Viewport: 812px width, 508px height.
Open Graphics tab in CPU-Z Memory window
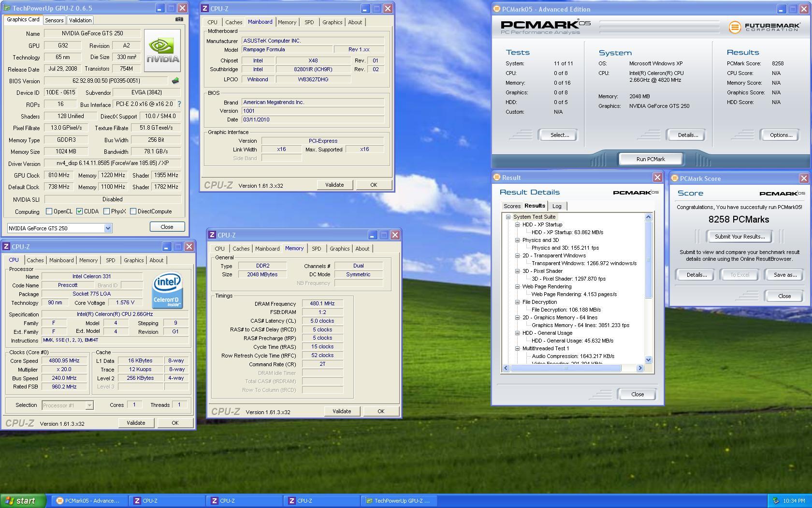pyautogui.click(x=339, y=249)
